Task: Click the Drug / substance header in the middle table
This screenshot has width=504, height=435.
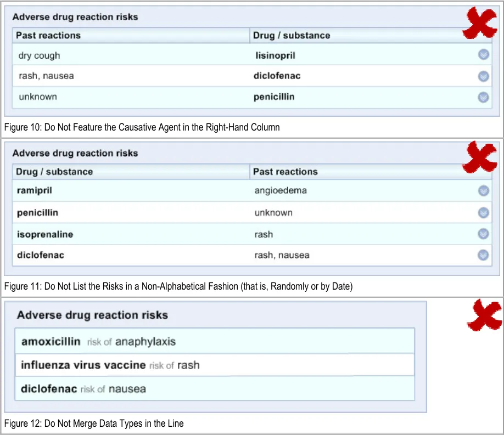Action: (x=54, y=172)
